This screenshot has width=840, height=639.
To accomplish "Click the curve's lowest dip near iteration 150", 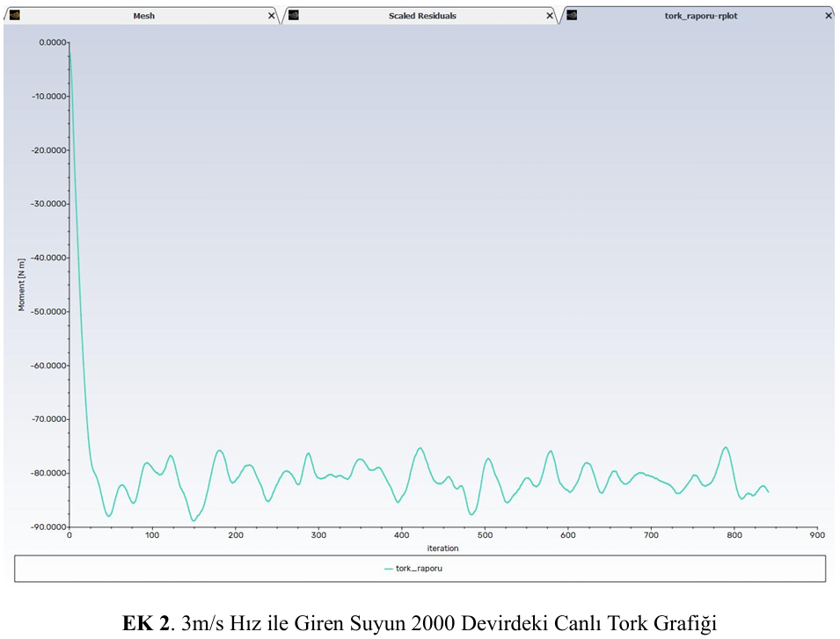I will [194, 520].
